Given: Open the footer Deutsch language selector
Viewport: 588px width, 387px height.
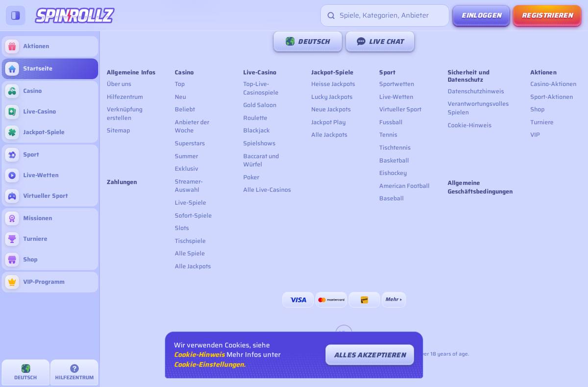Looking at the screenshot, I should coord(308,42).
